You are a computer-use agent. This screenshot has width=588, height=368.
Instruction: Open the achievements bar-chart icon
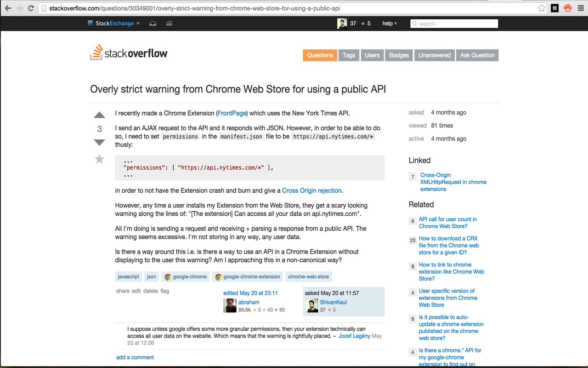169,23
